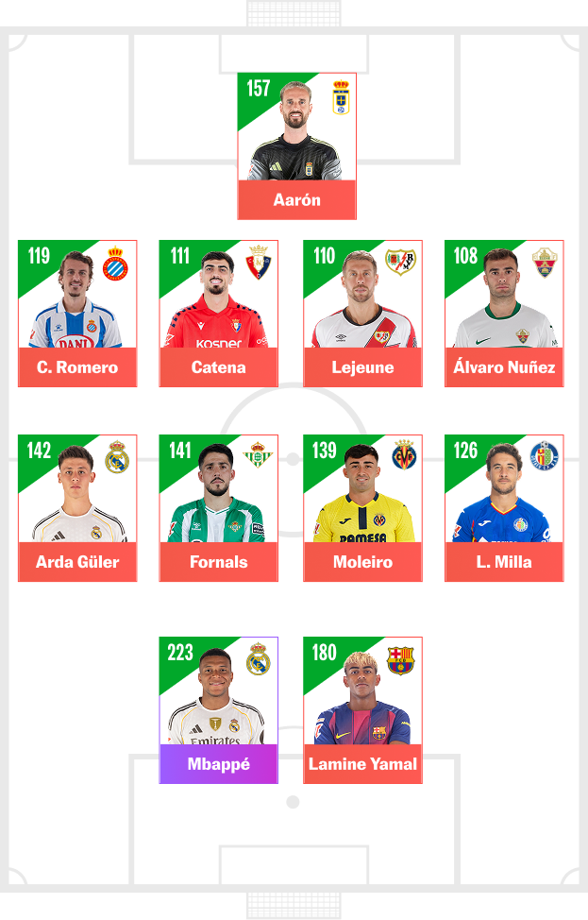The width and height of the screenshot is (588, 920).
Task: Click the Espanyol crest on C. Romero's card
Action: tap(115, 264)
